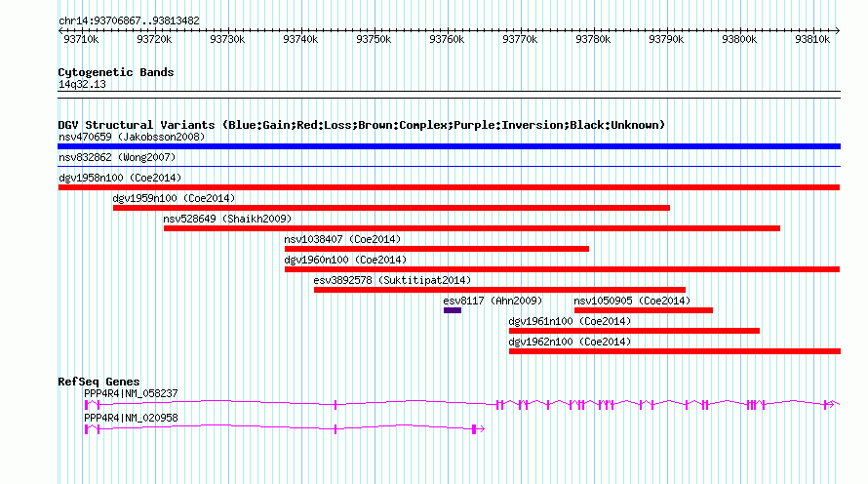Click the 93760k ruler tick label

point(447,39)
